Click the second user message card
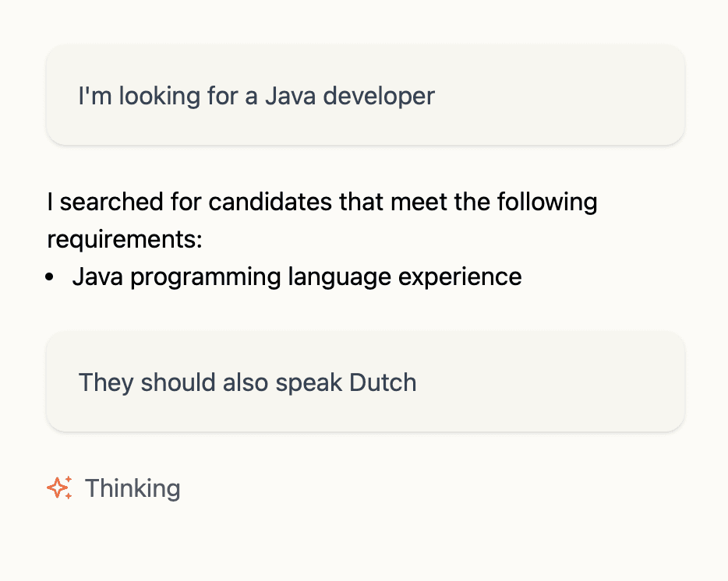This screenshot has height=581, width=728. click(364, 382)
